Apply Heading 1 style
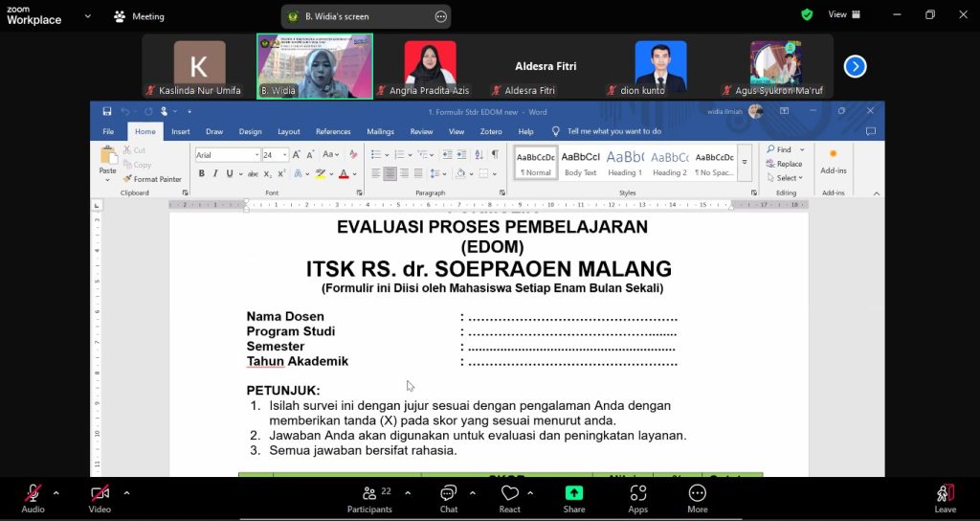Image resolution: width=980 pixels, height=521 pixels. point(625,162)
